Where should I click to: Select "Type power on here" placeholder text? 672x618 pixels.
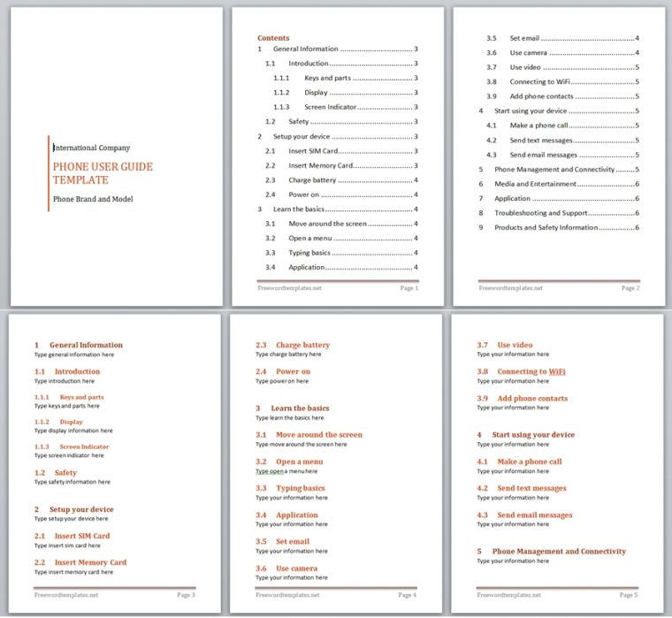(283, 381)
